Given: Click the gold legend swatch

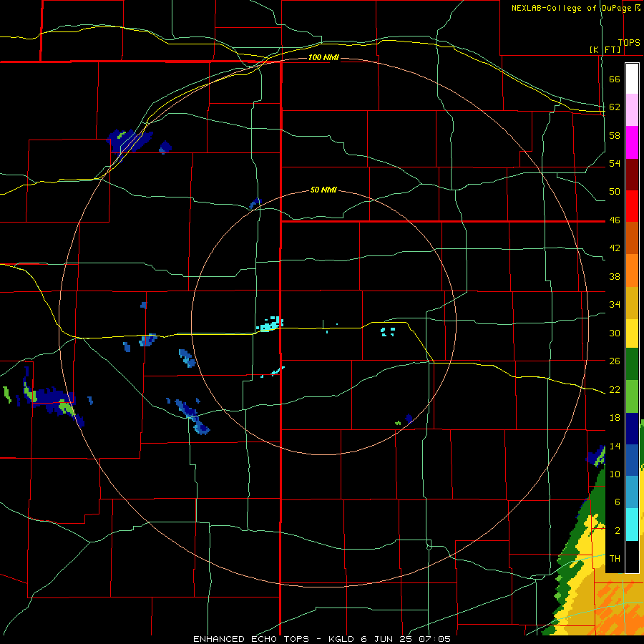Looking at the screenshot, I should (632, 303).
